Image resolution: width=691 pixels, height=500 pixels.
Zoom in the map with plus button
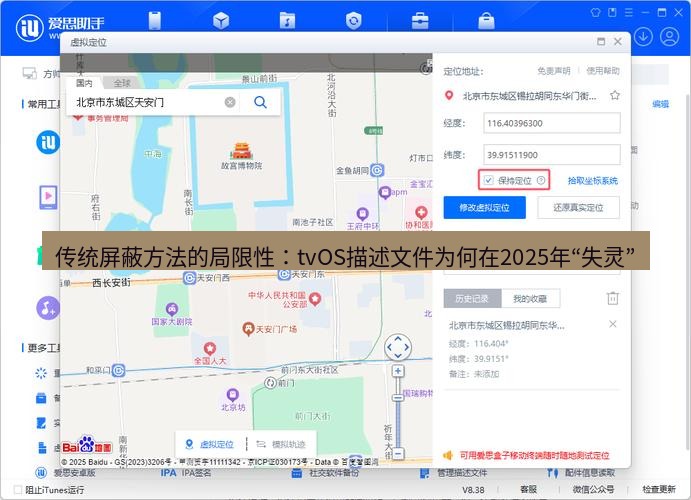tap(398, 371)
